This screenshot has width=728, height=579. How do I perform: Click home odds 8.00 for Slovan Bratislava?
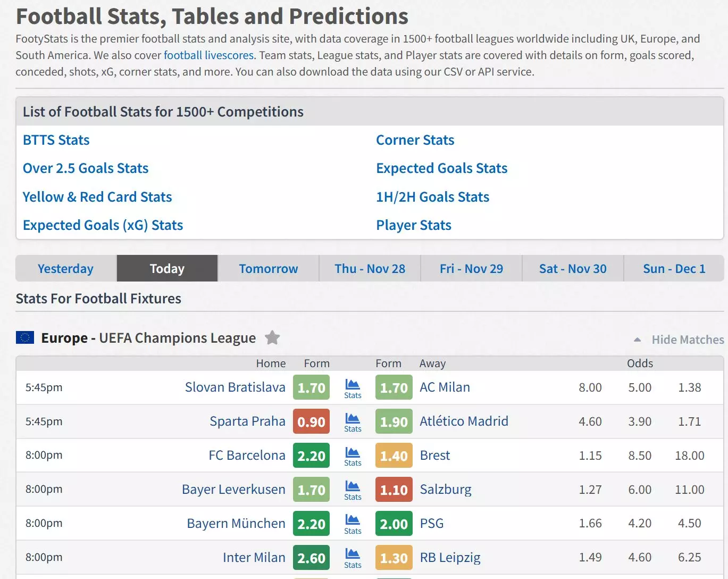(590, 388)
